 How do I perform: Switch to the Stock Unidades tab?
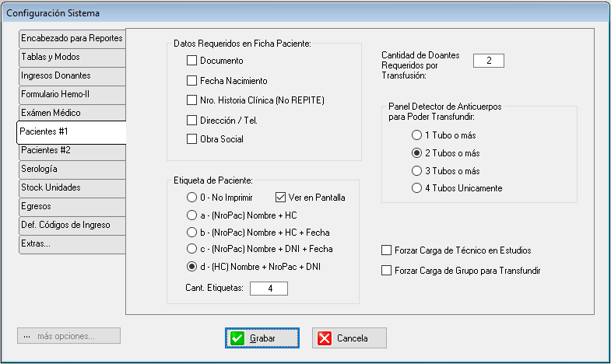[72, 187]
